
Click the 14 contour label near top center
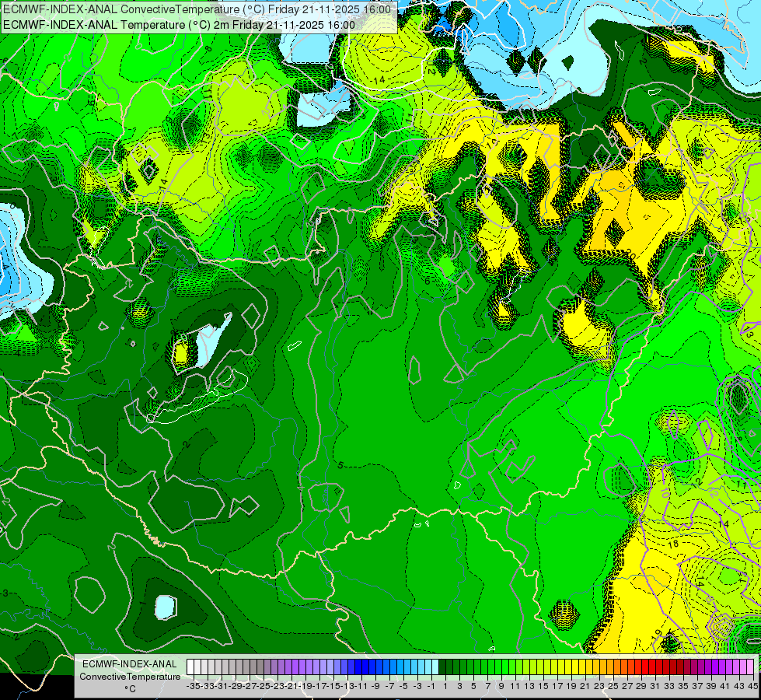click(x=379, y=80)
